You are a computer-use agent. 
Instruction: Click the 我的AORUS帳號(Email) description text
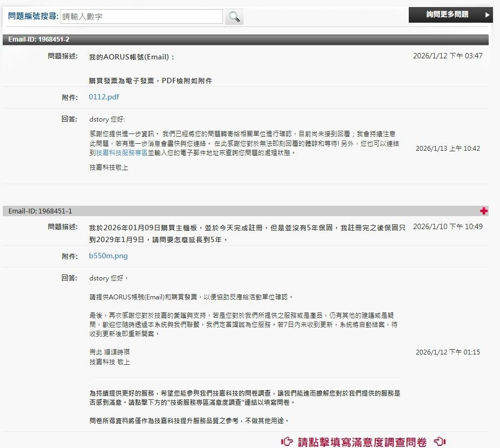132,57
